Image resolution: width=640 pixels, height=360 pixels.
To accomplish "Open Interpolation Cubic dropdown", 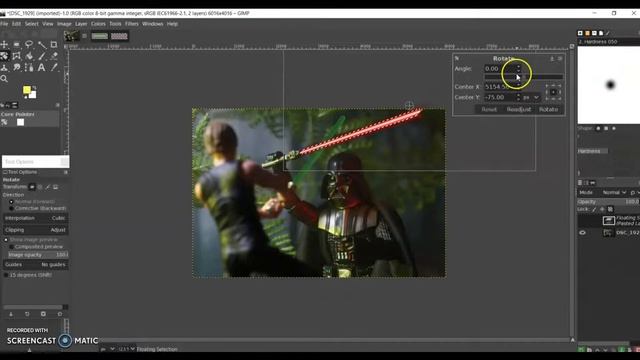I will (36, 218).
